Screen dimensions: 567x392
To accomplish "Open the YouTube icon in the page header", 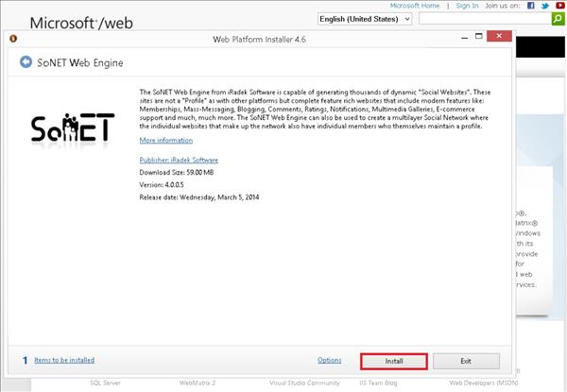I will 559,6.
